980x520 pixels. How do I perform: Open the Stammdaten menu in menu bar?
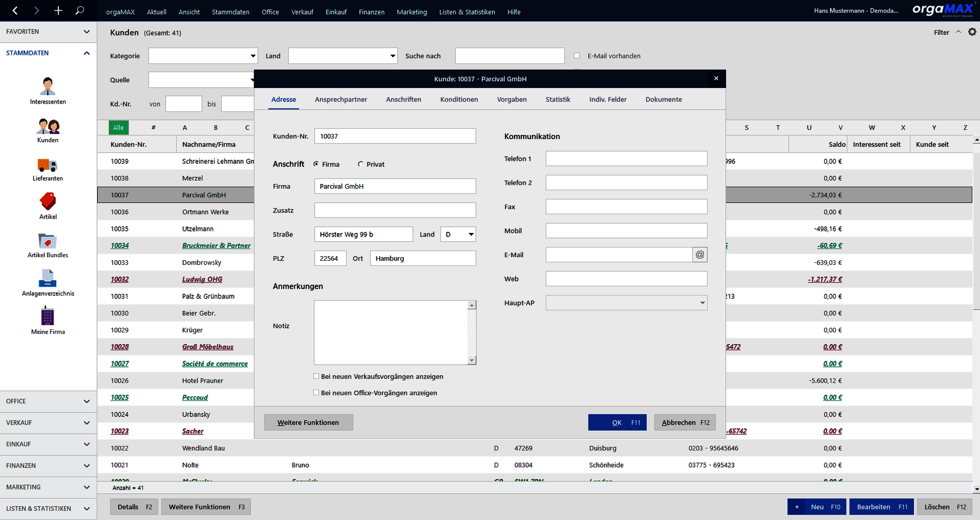tap(231, 12)
